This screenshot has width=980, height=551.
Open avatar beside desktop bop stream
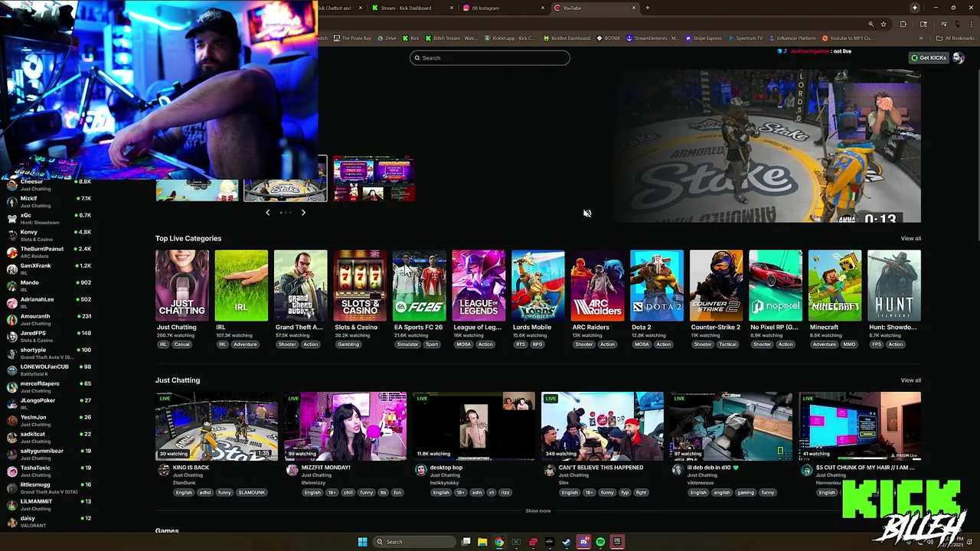click(420, 471)
